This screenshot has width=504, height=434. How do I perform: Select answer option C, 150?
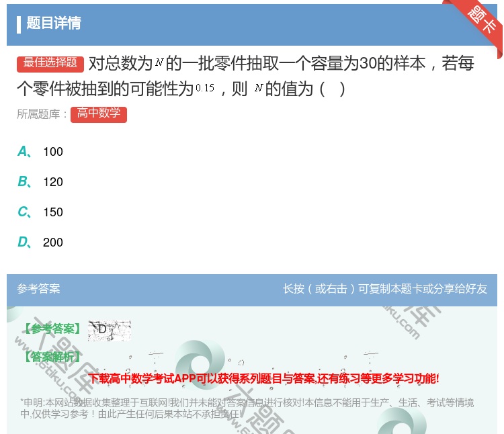click(x=40, y=212)
